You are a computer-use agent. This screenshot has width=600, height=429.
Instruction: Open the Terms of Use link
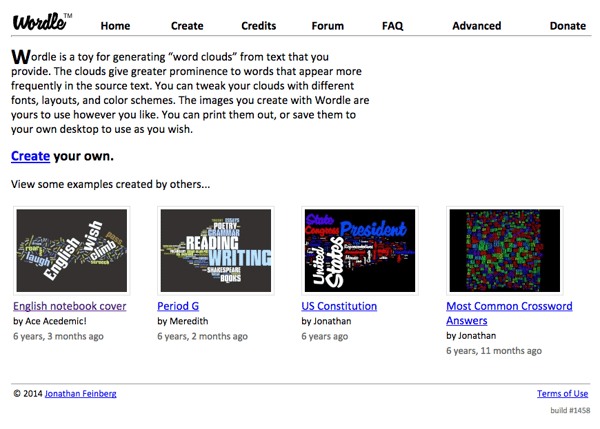(x=562, y=394)
